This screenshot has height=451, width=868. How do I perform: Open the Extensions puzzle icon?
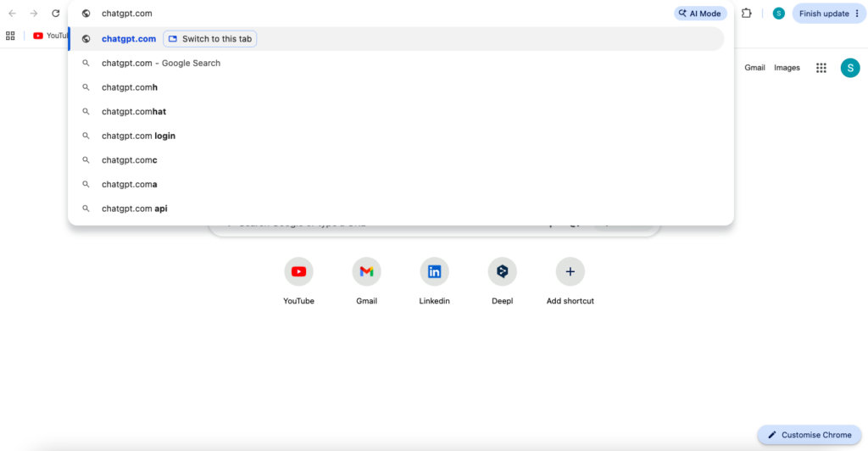746,14
